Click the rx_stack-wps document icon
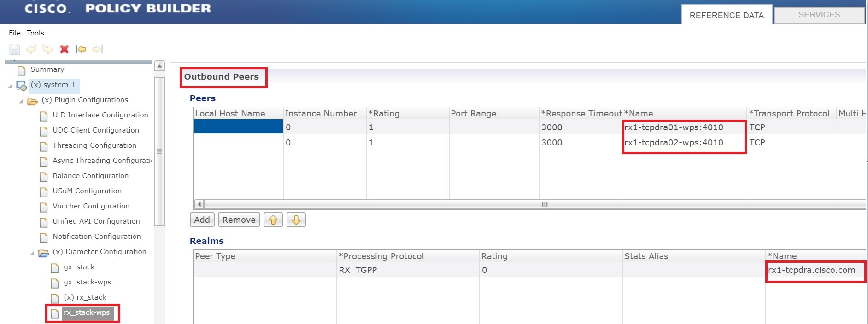The image size is (868, 324). point(54,313)
